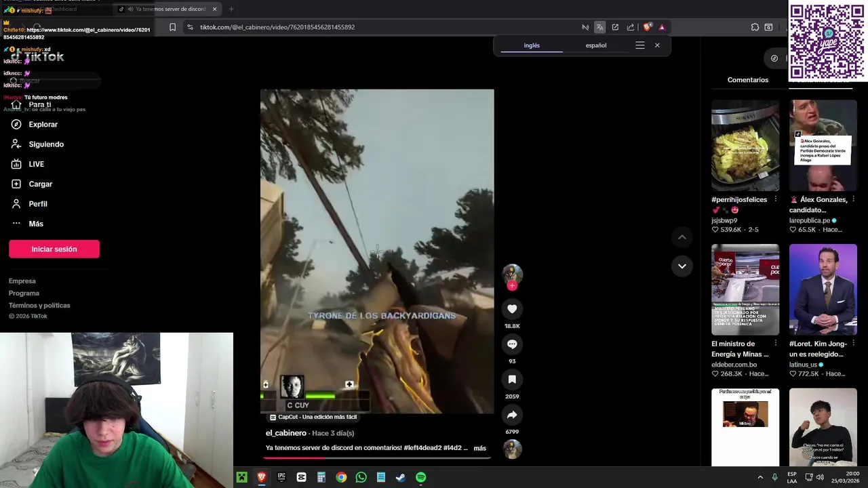The height and width of the screenshot is (488, 868).
Task: Open Términos y políticas link
Action: coord(39,306)
